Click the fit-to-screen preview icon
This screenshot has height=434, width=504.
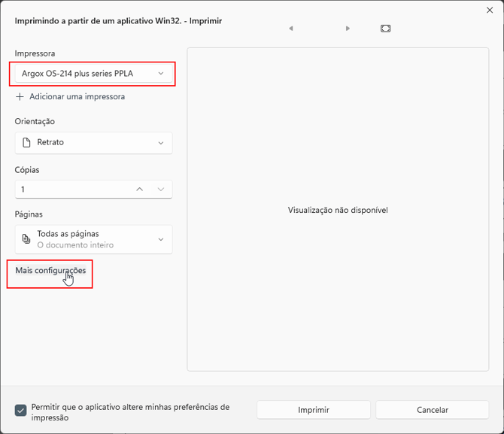[385, 29]
